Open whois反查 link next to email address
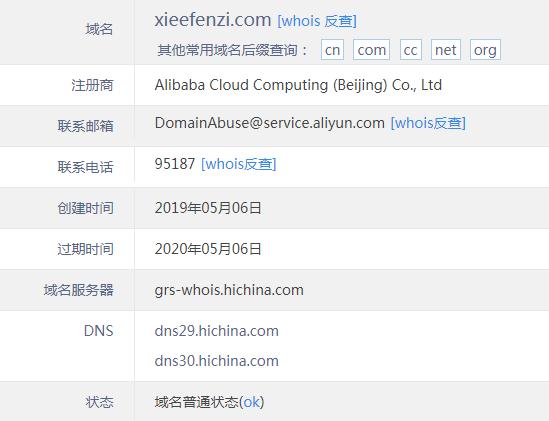 (428, 123)
